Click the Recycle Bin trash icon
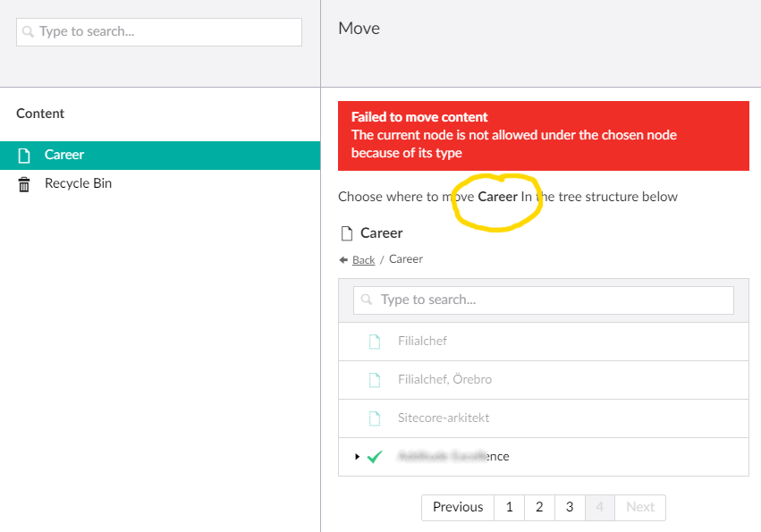Screen dimensions: 761x532 tap(24, 184)
